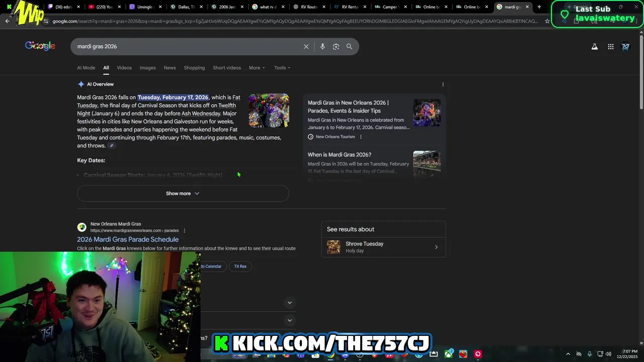Click the Ash Wednesday underlined link
This screenshot has width=644, height=362.
201,114
